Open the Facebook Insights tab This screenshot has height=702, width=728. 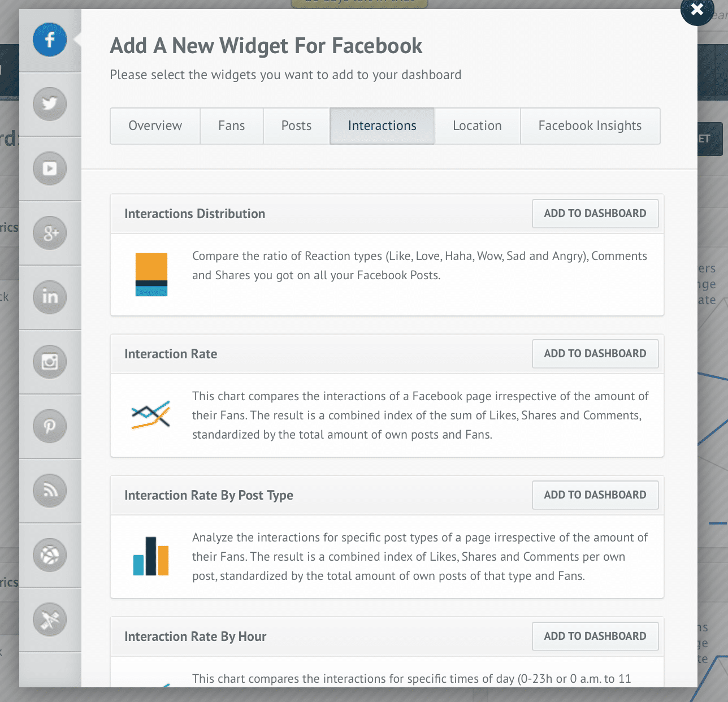point(590,126)
